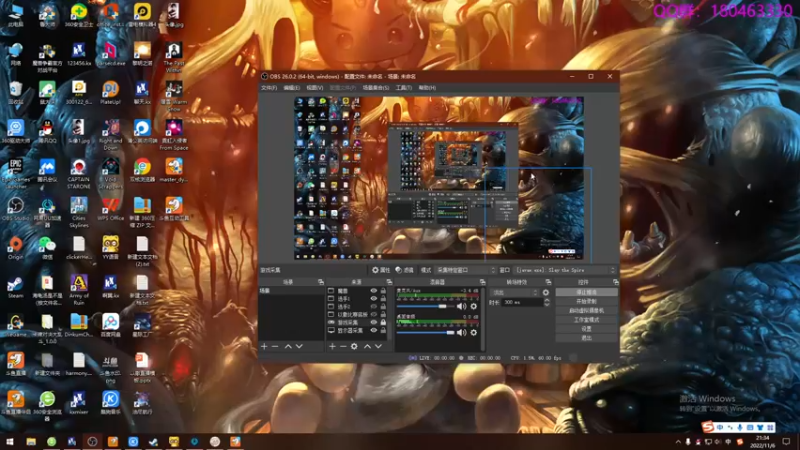800x450 pixels.
Task: Open the transition type dropdown in 转场特效
Action: 514,292
